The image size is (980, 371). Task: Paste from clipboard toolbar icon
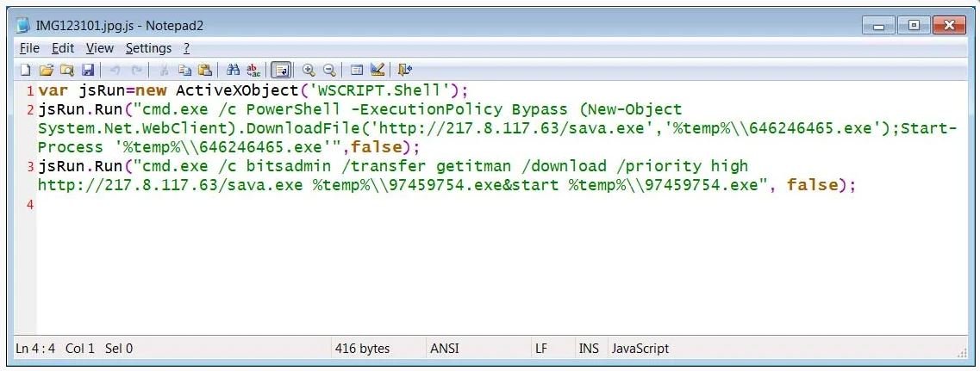[x=205, y=70]
